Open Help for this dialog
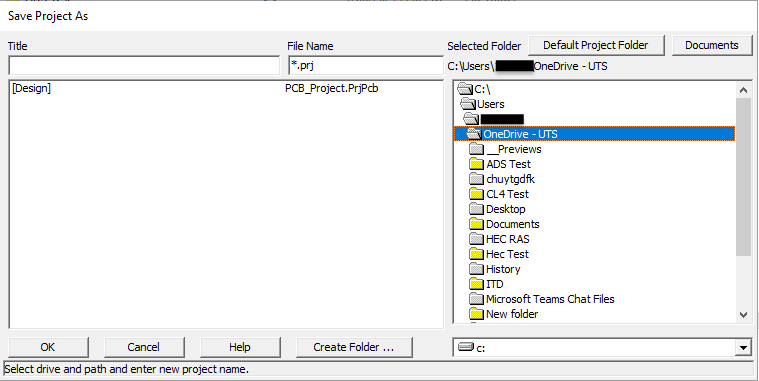759x381 pixels. (x=240, y=347)
